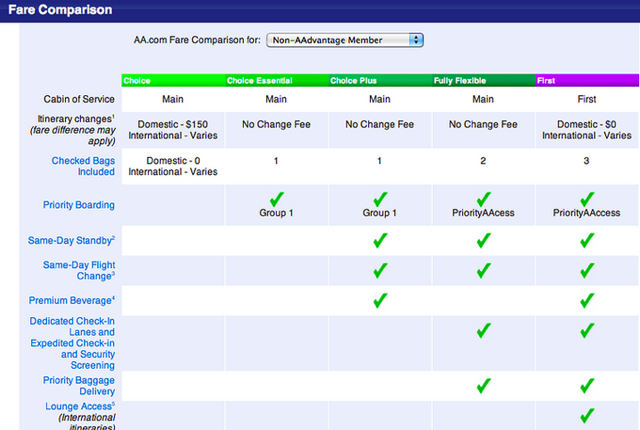Click Group 1 text under Choice Essential
This screenshot has width=640, height=430.
[x=276, y=213]
